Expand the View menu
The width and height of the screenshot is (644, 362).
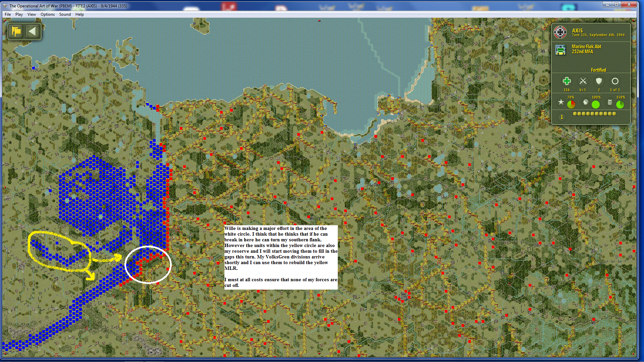pos(32,14)
